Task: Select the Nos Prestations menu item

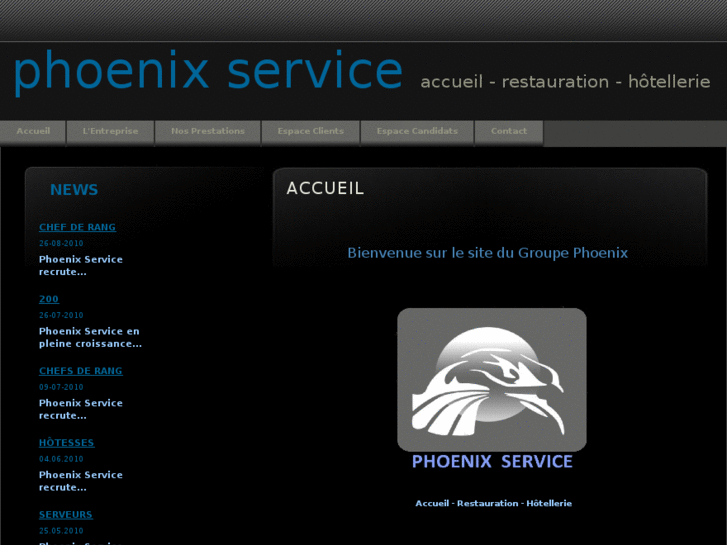Action: pos(208,132)
